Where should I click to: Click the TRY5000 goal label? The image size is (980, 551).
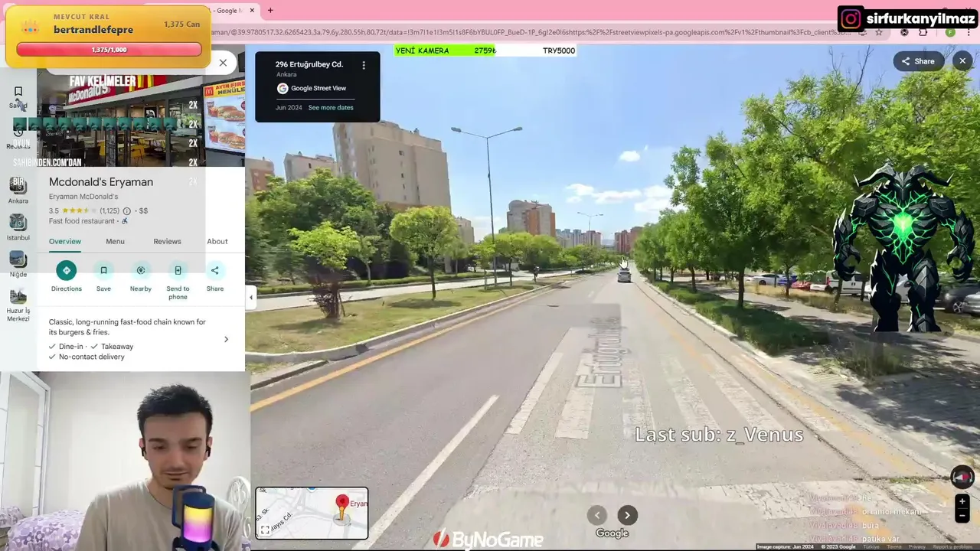559,51
